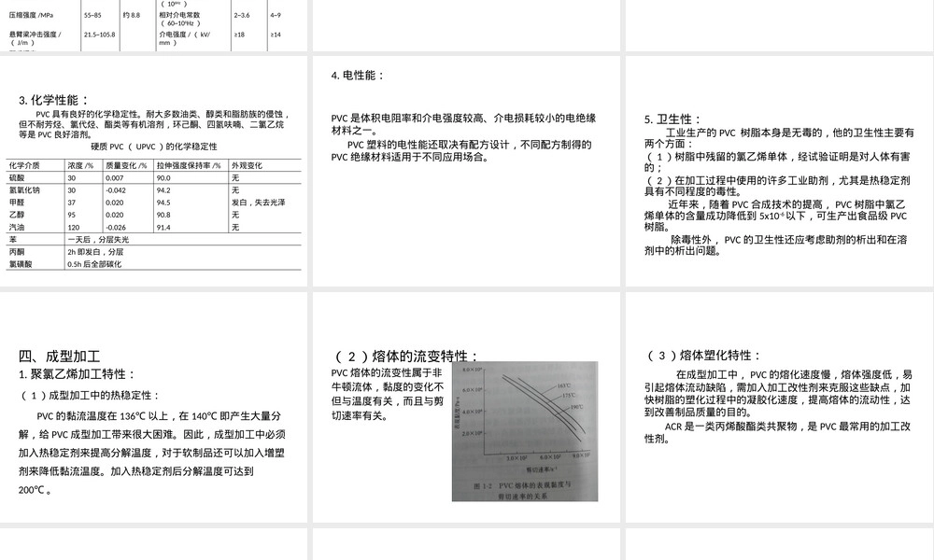
Task: Click the cell 2h即发白，分层
Action: coord(95,252)
